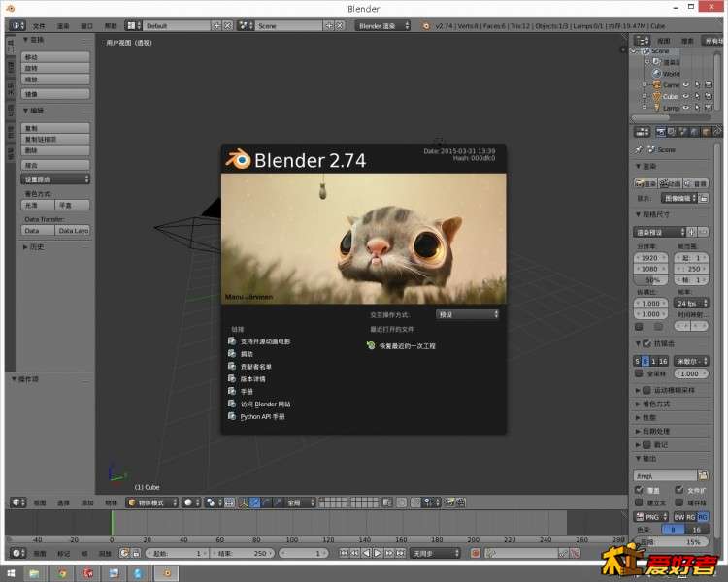Click the Windows Start button
The height and width of the screenshot is (582, 728).
click(x=11, y=573)
